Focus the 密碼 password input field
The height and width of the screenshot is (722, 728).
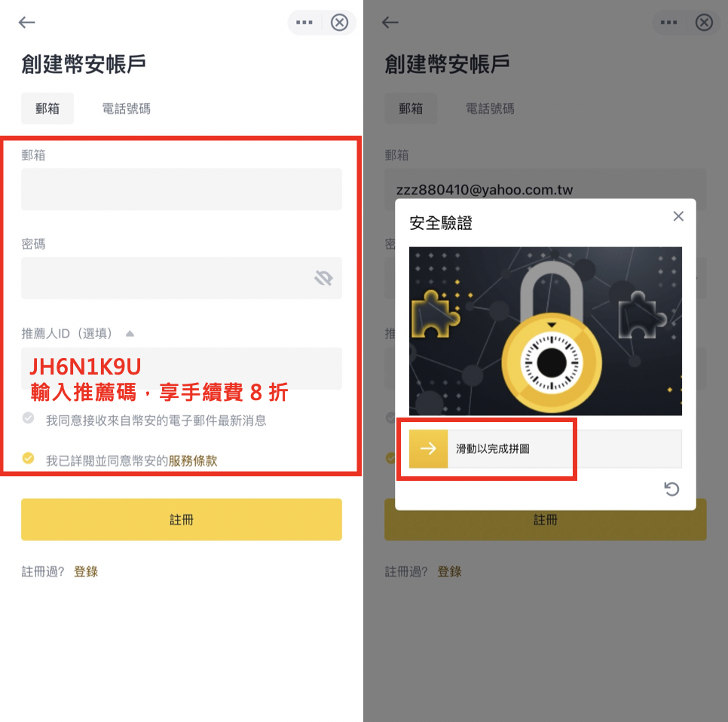click(x=182, y=278)
